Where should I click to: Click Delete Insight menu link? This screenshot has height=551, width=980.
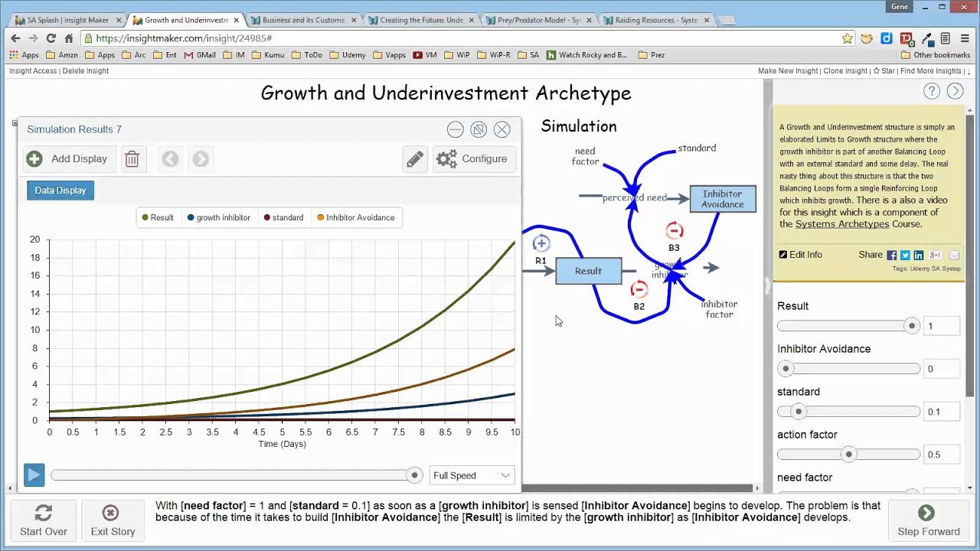coord(86,71)
